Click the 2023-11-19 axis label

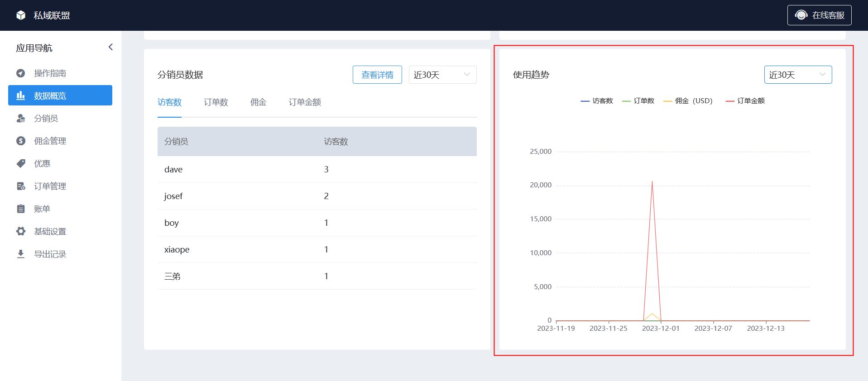[x=556, y=329]
